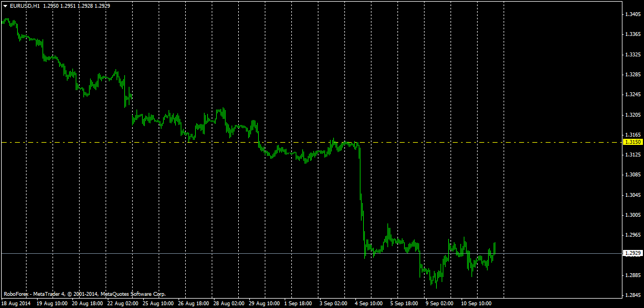Viewport: 644px width, 308px height.
Task: Click the 20 Aug 18:00 time label
Action: 87,304
